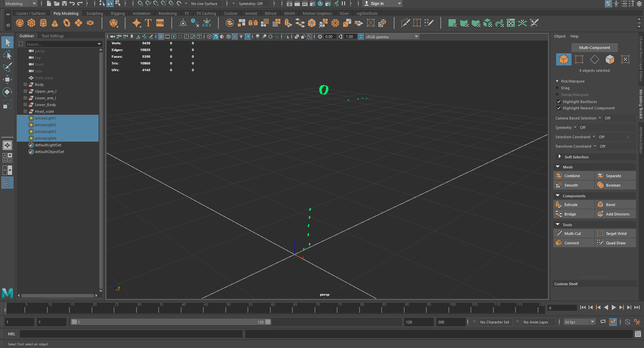Select the Rotate tool in toolbox
This screenshot has width=644, height=348.
point(7,92)
